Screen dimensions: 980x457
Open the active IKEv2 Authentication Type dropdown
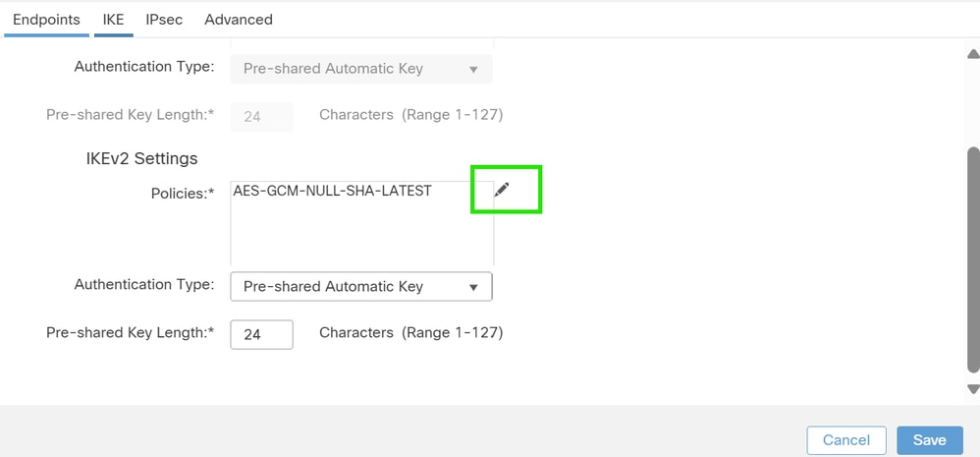[361, 286]
